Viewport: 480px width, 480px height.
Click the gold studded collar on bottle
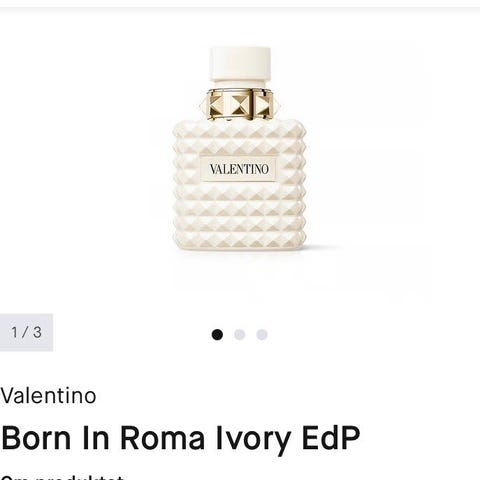(x=239, y=104)
